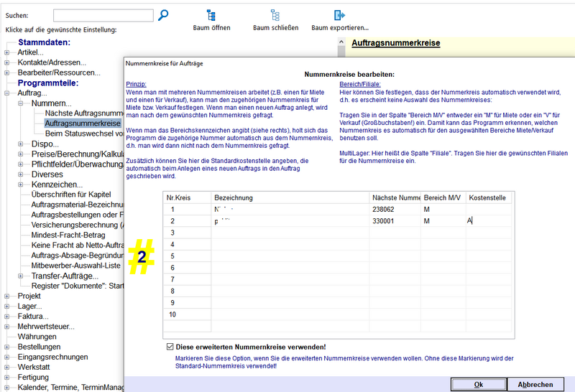Focus the Suchen input field
Image resolution: width=575 pixels, height=392 pixels.
[x=103, y=16]
